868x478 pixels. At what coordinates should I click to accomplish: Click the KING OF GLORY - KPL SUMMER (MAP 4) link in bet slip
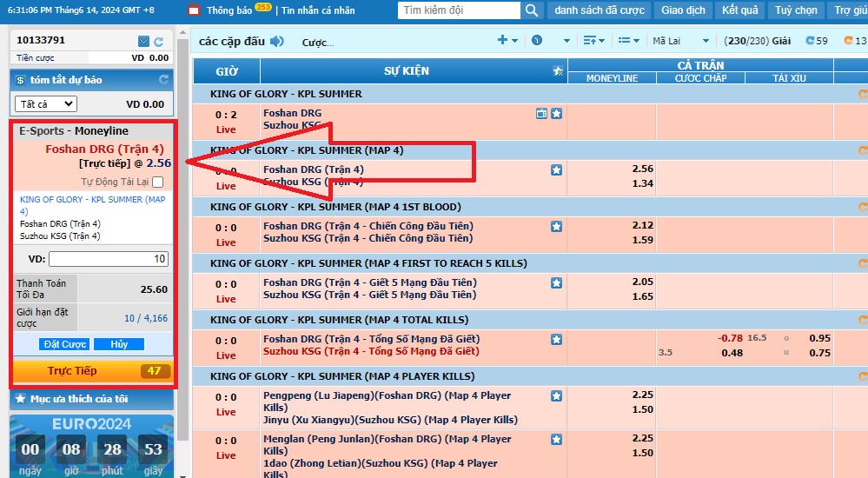tap(92, 205)
